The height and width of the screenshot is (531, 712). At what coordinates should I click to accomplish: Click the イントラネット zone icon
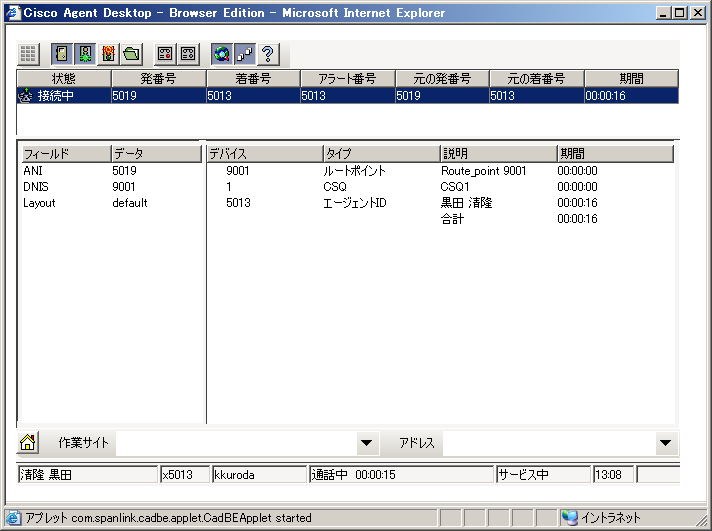tap(569, 517)
